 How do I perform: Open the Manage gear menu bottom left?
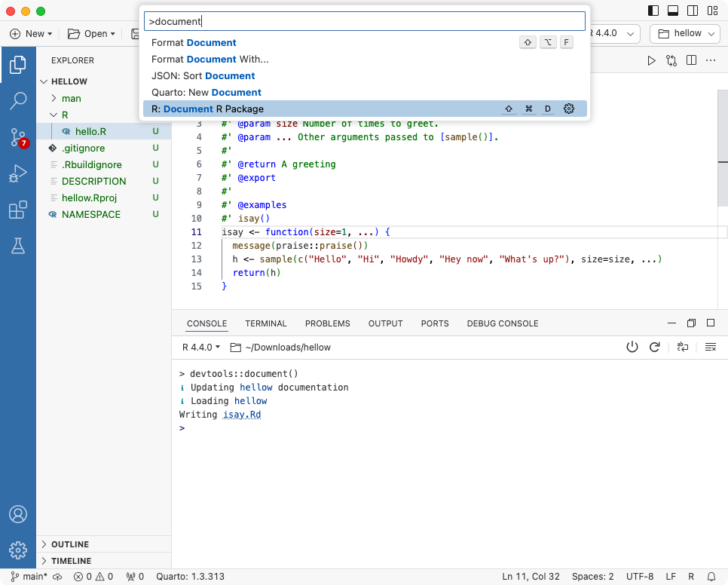[x=18, y=550]
